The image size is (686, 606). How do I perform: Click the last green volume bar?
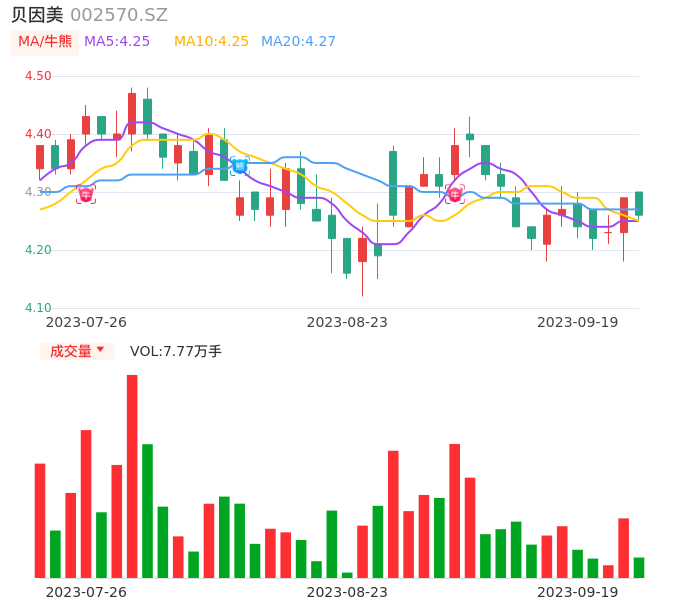click(639, 568)
